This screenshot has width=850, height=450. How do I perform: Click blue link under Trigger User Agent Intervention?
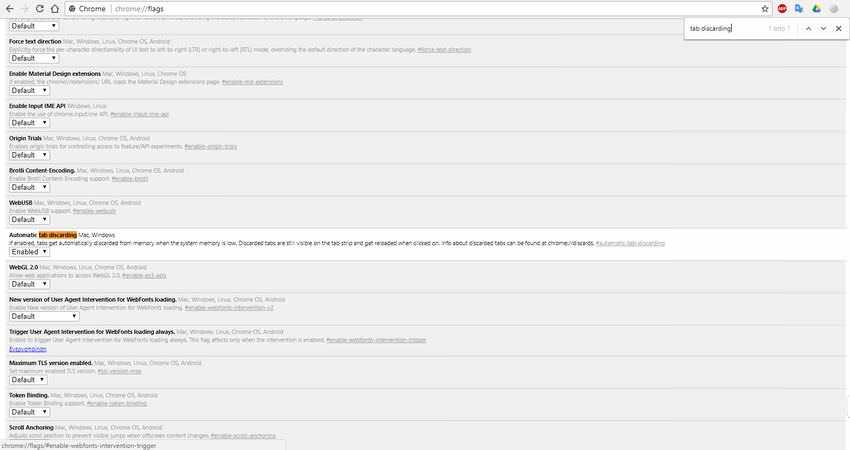[x=28, y=349]
